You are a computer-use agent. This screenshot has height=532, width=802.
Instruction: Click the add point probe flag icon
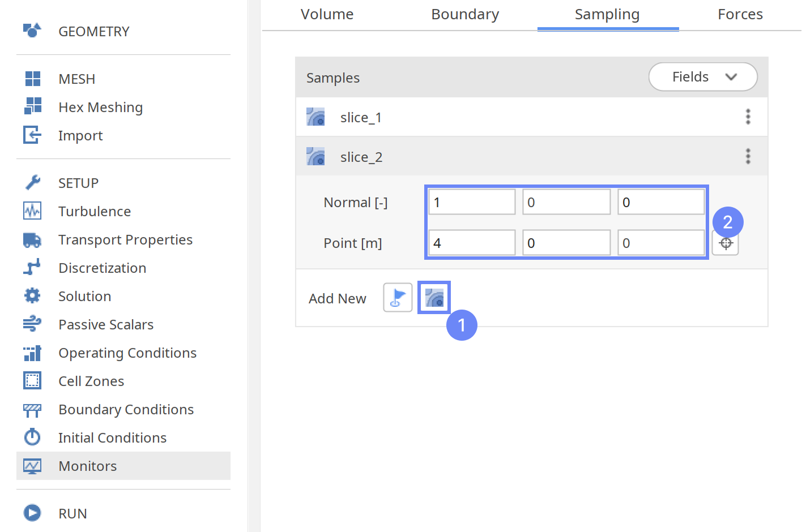(398, 298)
